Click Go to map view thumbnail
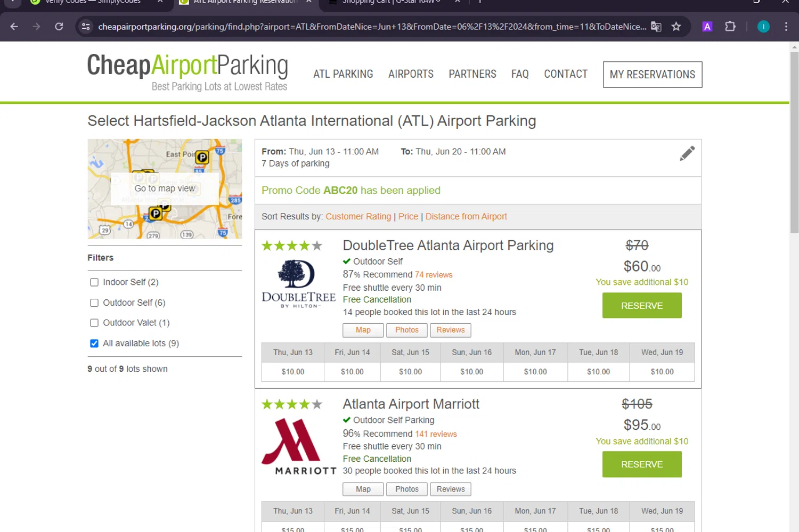 tap(165, 189)
